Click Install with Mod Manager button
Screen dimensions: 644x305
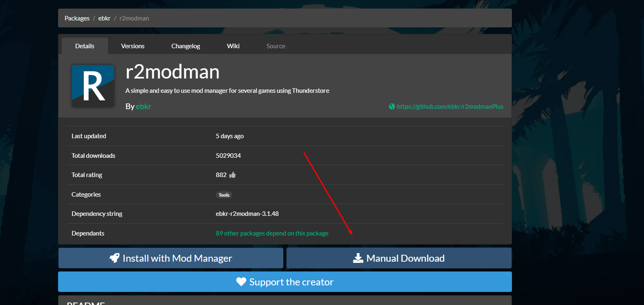tap(171, 258)
